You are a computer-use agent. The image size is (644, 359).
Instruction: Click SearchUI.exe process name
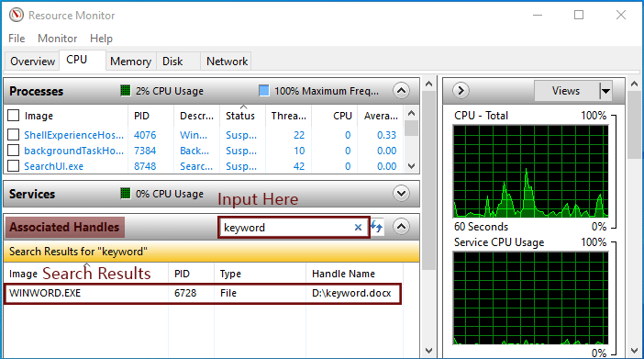(54, 166)
